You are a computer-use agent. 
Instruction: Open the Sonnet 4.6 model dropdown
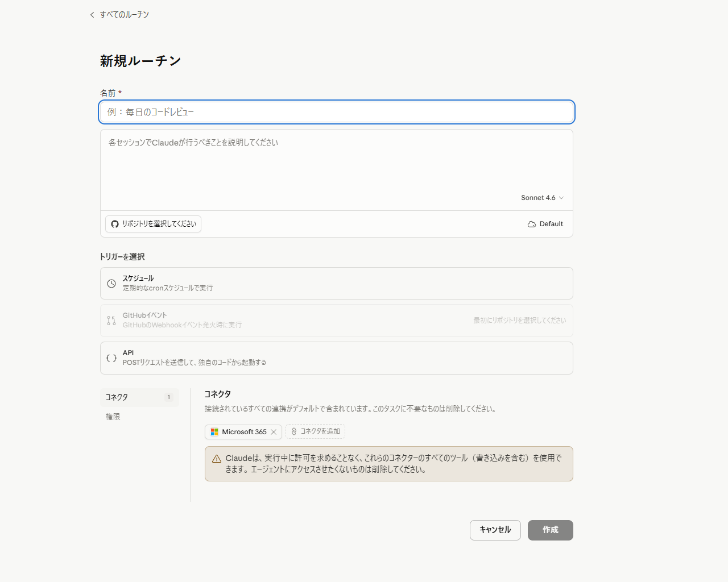pyautogui.click(x=542, y=197)
